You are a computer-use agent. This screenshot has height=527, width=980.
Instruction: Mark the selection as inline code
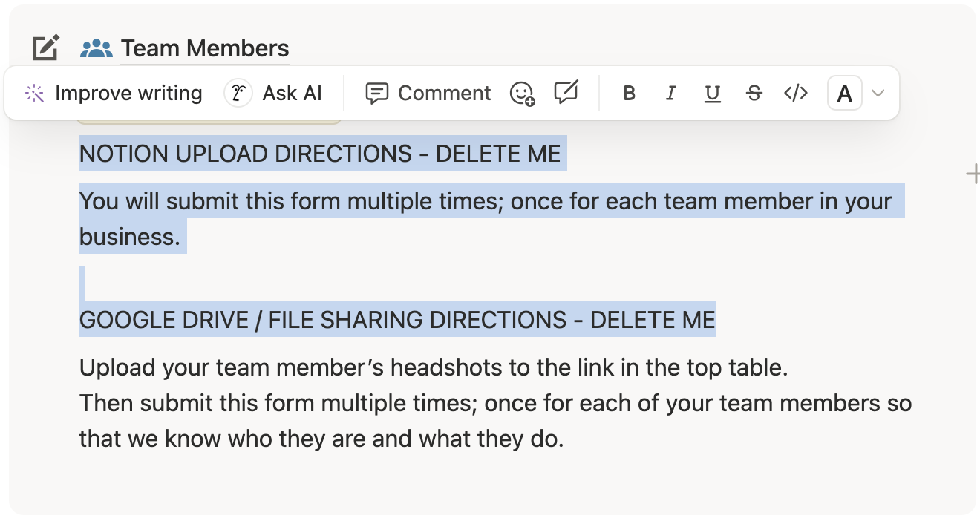coord(796,94)
